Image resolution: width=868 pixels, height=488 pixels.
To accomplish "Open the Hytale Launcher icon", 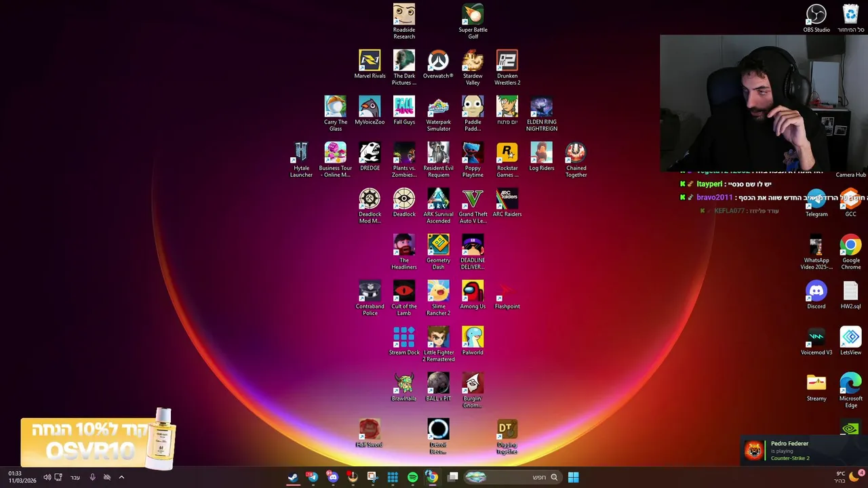I will point(301,160).
